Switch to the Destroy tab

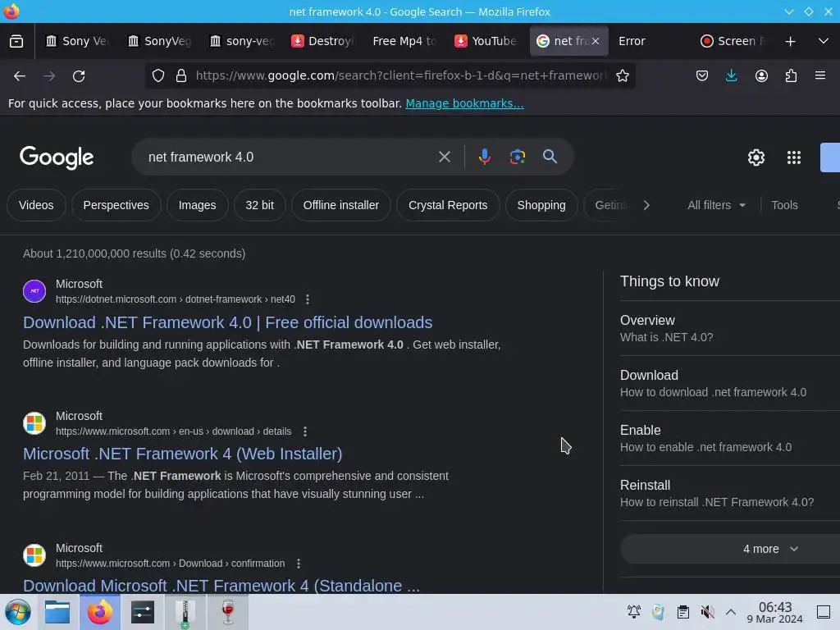(324, 41)
